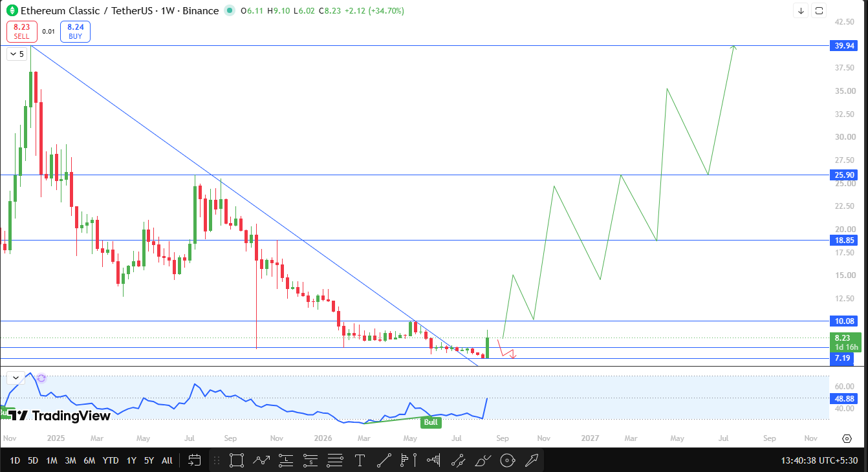Click the 2025 label on time axis
The height and width of the screenshot is (472, 868).
[56, 438]
